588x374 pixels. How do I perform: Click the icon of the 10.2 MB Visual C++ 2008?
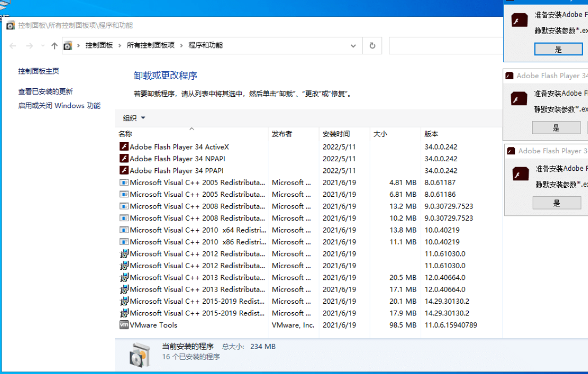pos(124,218)
